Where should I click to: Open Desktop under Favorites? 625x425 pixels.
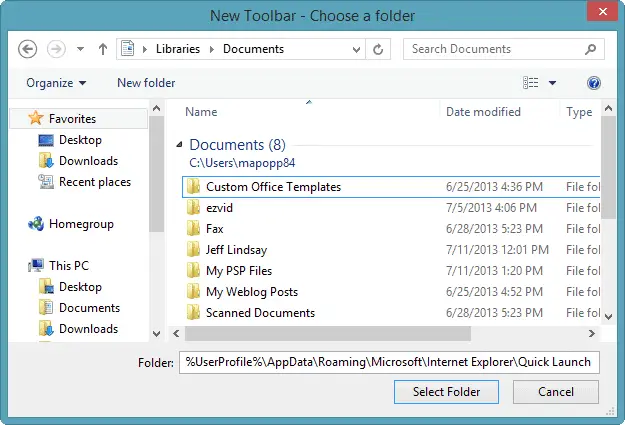pos(80,140)
